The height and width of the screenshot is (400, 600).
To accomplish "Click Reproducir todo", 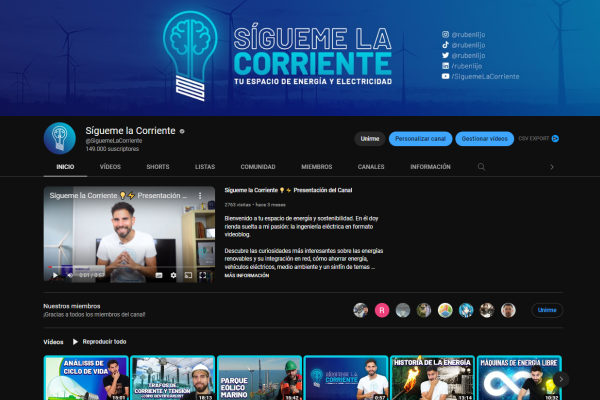I will (x=104, y=342).
